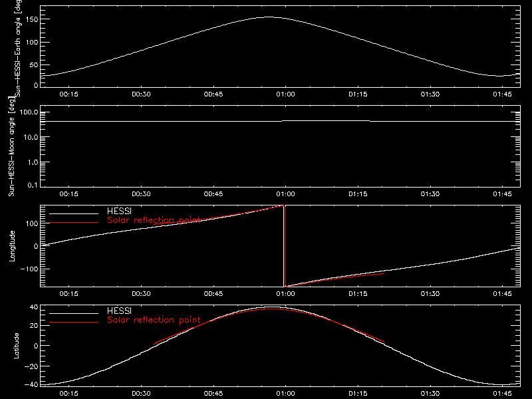Screen dimensions: 532x399
Task: Click the 50 tick on Earth angle axis
Action: pos(34,65)
